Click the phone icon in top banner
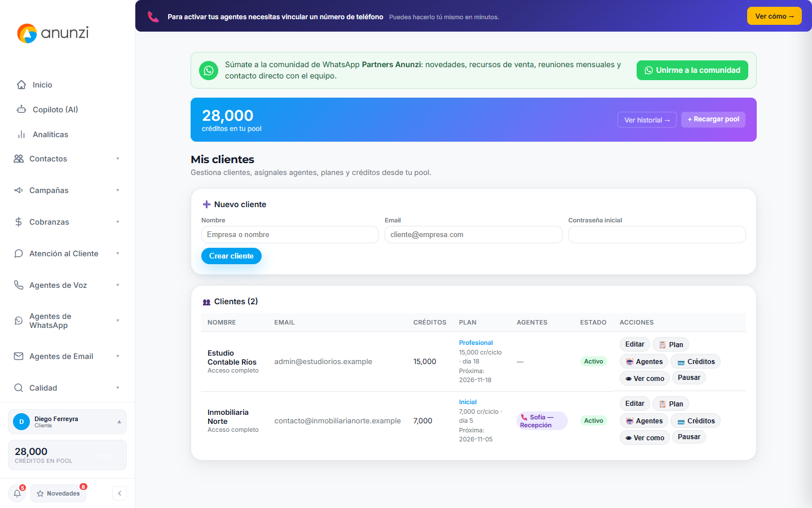This screenshot has width=812, height=508. 153,16
